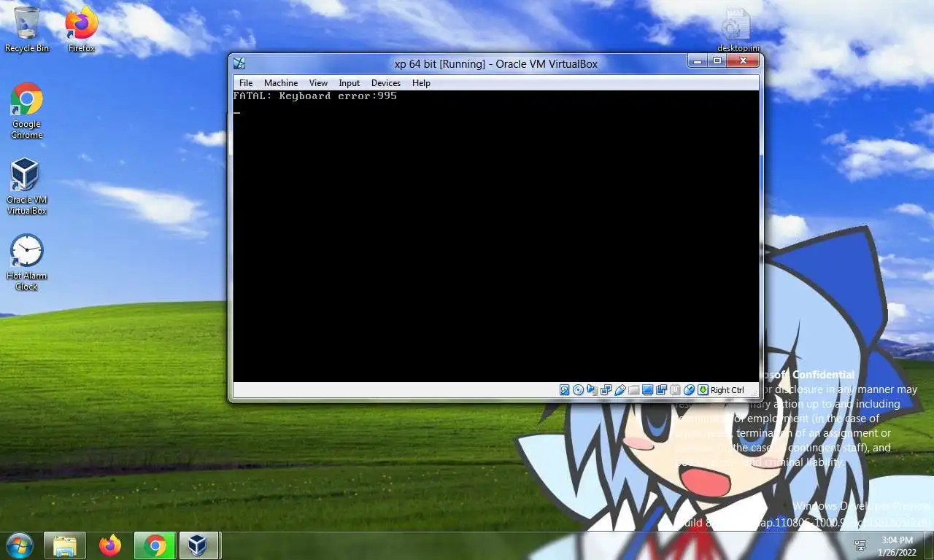Open the Windows Start menu orb
Image resolution: width=934 pixels, height=560 pixels.
[19, 545]
